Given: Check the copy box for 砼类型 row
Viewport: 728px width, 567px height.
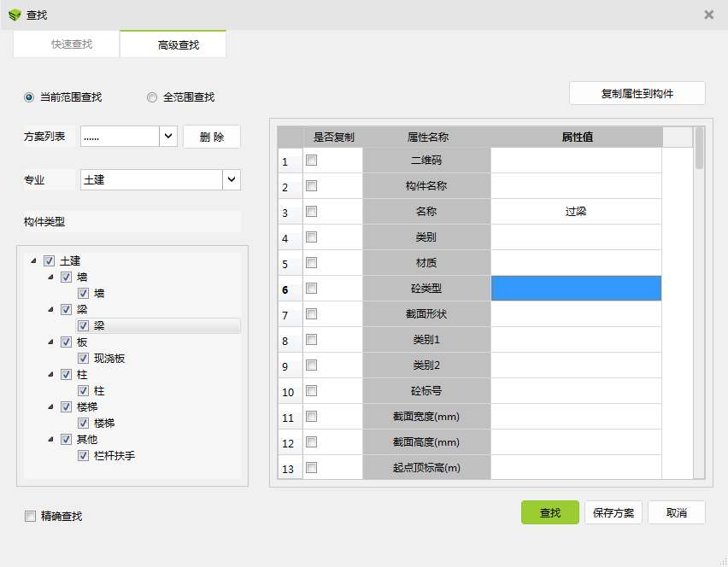Looking at the screenshot, I should point(312,289).
